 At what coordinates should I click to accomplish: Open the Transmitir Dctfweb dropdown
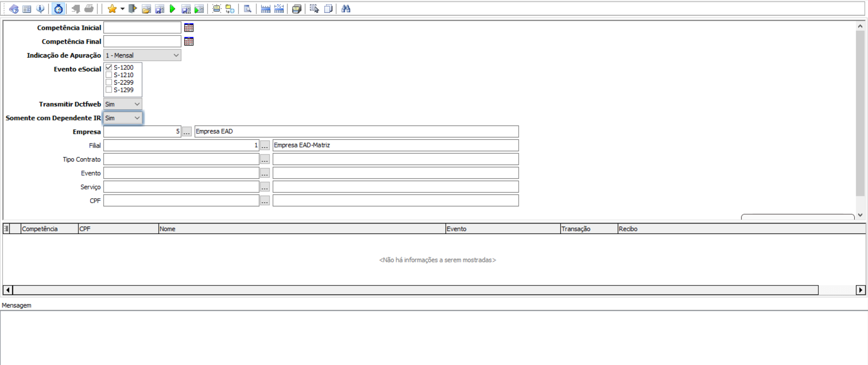137,104
